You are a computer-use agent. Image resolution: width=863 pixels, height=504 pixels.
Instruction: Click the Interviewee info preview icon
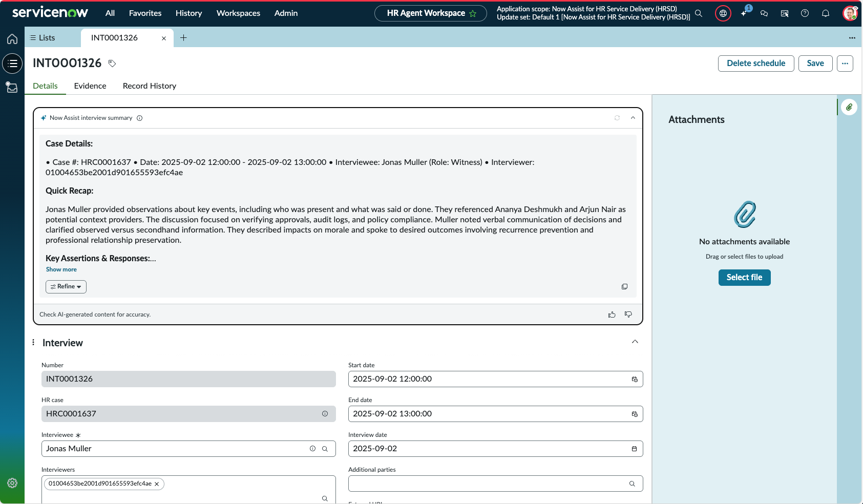click(x=312, y=449)
